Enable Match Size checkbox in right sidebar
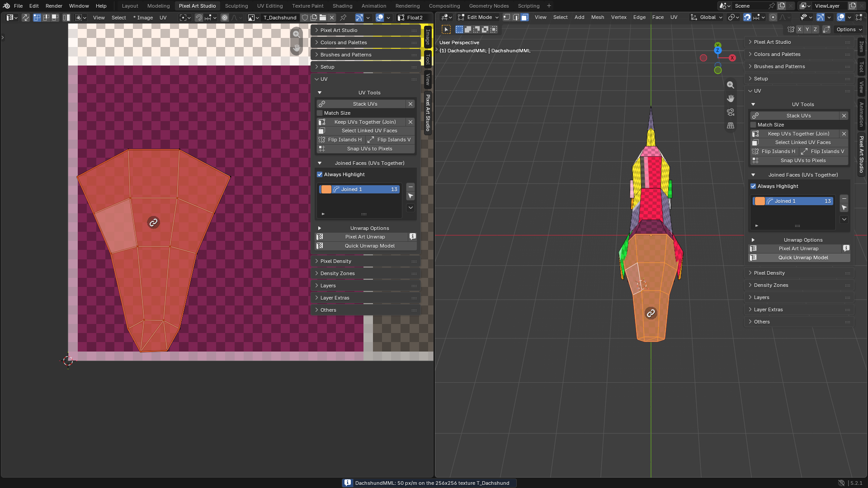 [x=753, y=125]
